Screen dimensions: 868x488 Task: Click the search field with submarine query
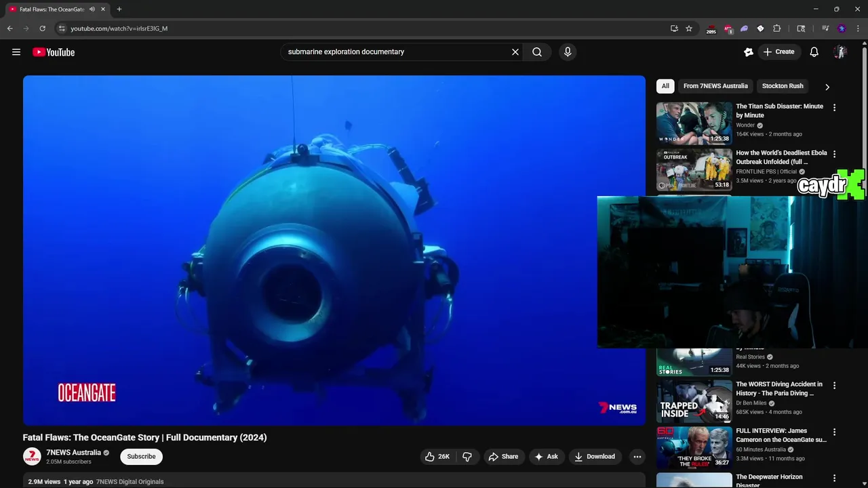[x=395, y=52]
